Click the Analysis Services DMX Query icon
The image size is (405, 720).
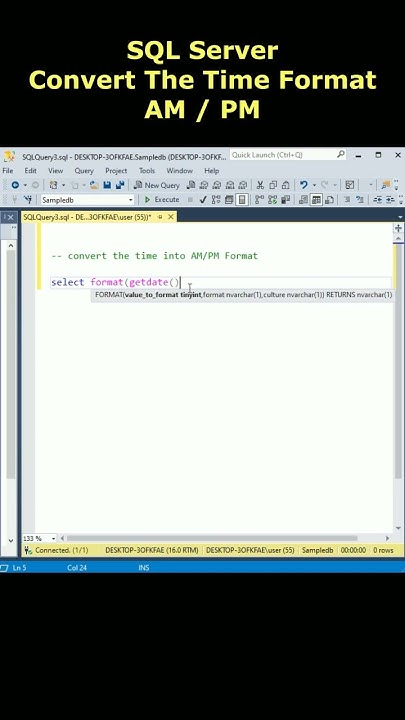click(x=217, y=185)
